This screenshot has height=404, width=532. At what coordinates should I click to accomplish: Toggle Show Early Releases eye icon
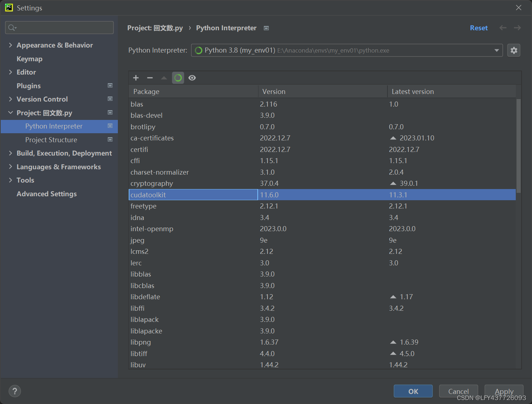click(192, 78)
